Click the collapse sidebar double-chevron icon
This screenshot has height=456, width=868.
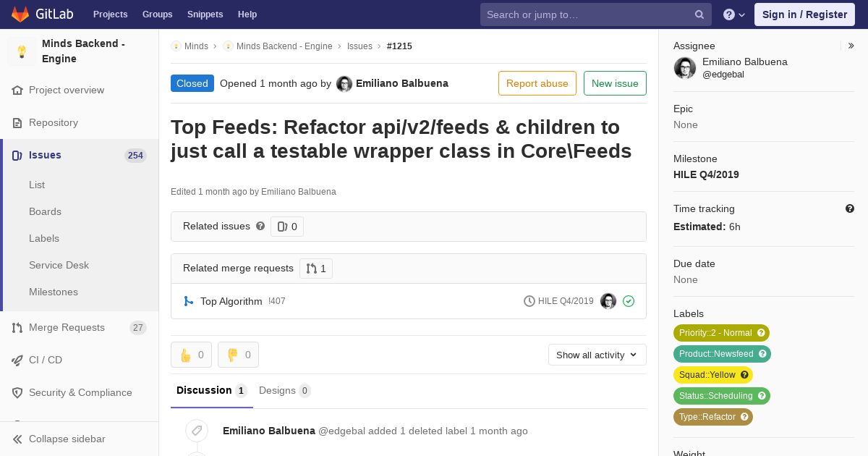17,439
